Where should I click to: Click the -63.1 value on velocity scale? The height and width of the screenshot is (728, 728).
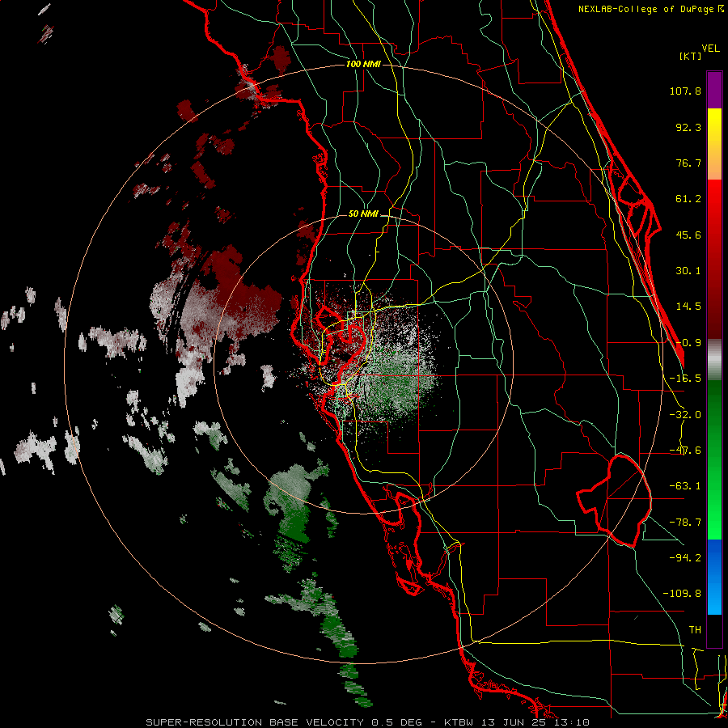click(685, 486)
